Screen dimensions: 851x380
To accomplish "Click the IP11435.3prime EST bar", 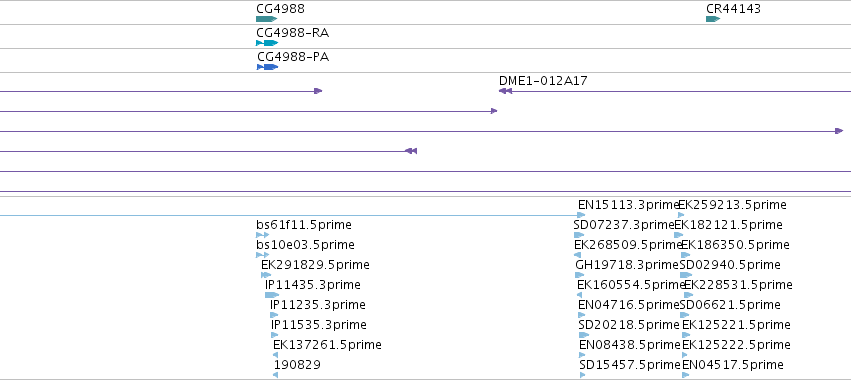I will [272, 295].
